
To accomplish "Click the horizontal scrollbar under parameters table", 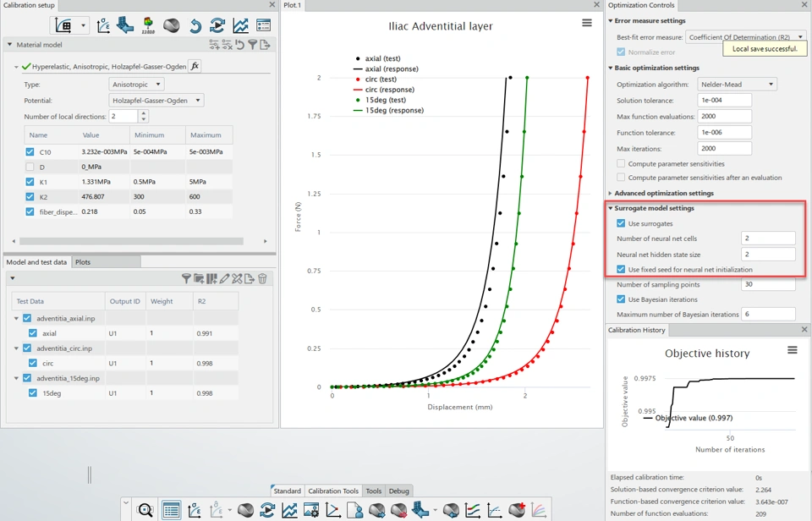I will pos(131,241).
